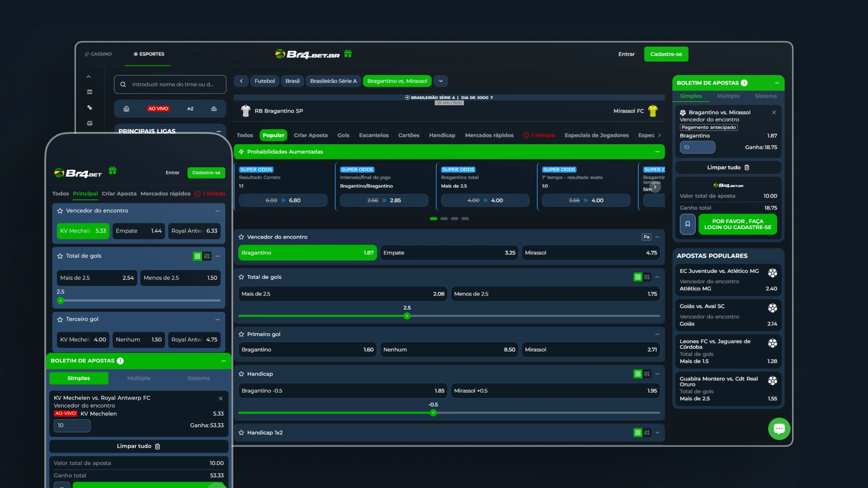This screenshot has height=488, width=868.
Task: Adjust the Handicap -0.5 slider handle
Action: coord(433,413)
